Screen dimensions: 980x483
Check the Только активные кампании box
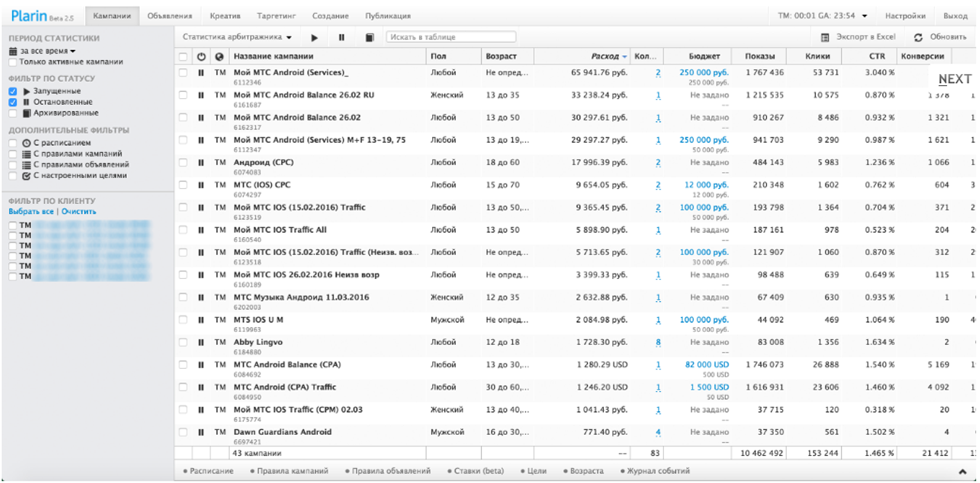14,62
